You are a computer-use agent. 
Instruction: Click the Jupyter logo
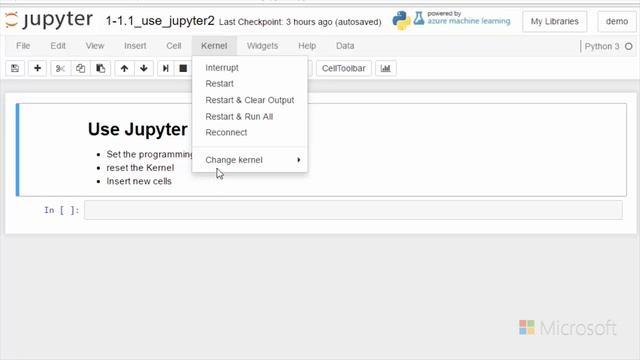(x=49, y=20)
